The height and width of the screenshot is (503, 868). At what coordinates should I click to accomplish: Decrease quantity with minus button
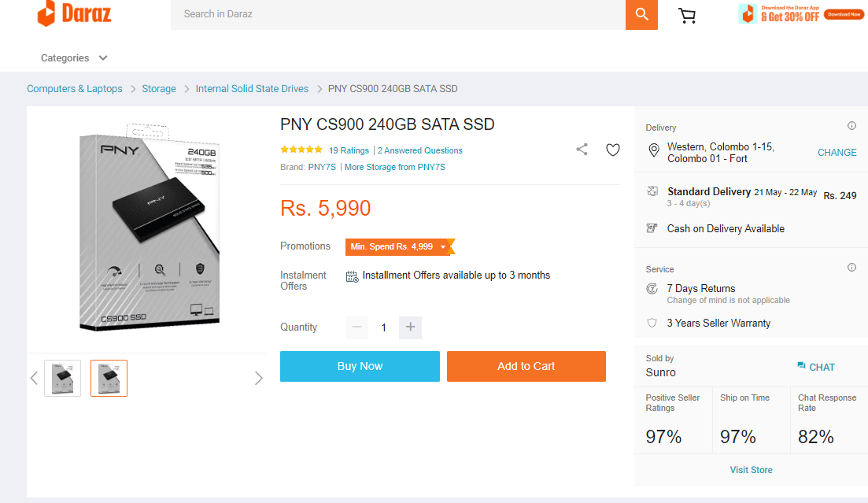coord(356,327)
